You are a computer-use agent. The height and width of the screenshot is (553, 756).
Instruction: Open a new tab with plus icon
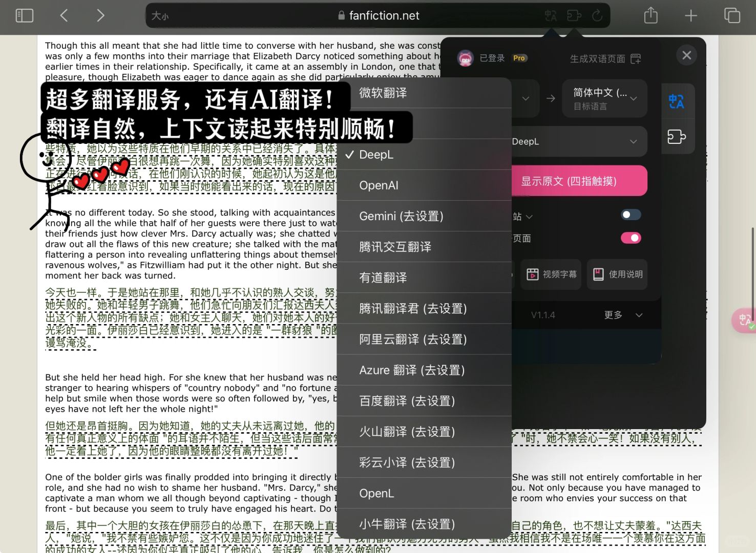tap(691, 15)
